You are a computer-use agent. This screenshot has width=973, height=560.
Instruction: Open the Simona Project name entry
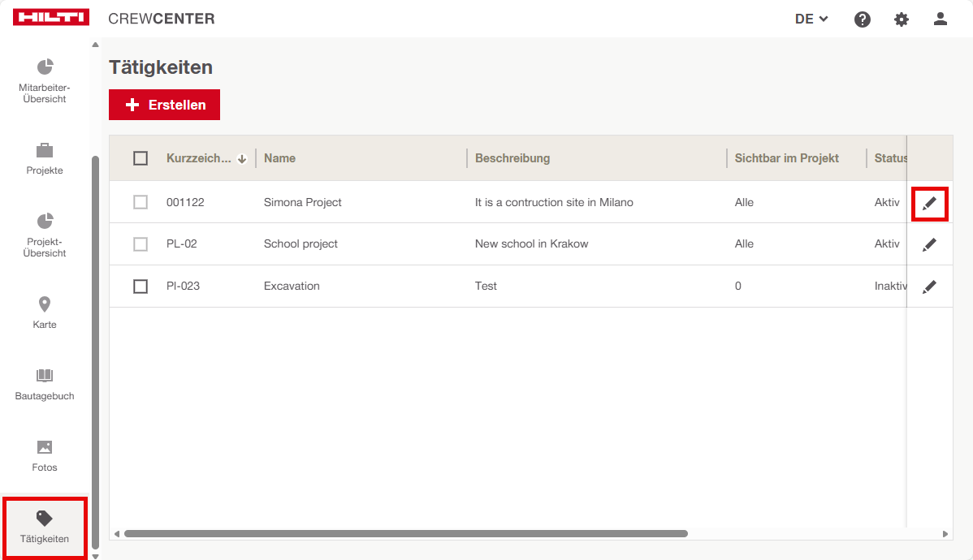[x=302, y=202]
